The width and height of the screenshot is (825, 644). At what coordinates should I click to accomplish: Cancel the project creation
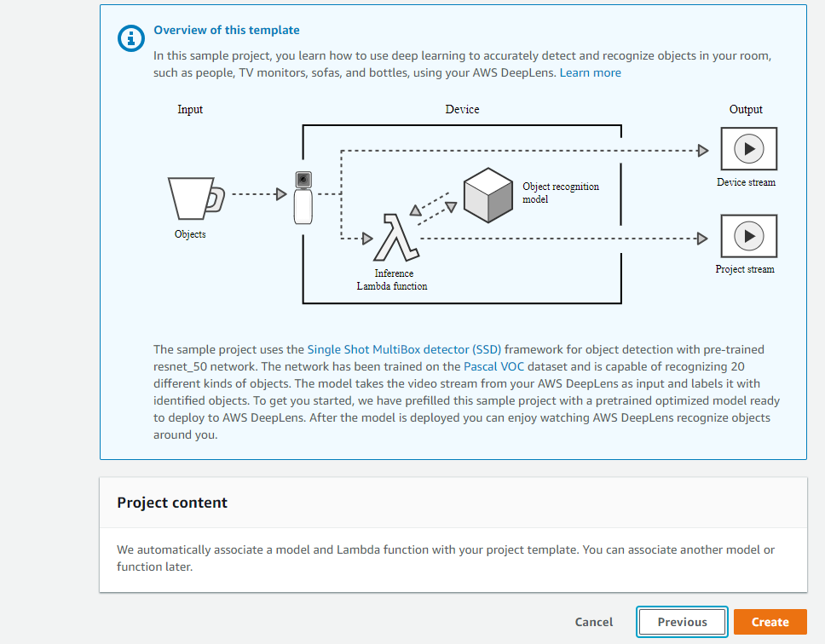pos(593,622)
